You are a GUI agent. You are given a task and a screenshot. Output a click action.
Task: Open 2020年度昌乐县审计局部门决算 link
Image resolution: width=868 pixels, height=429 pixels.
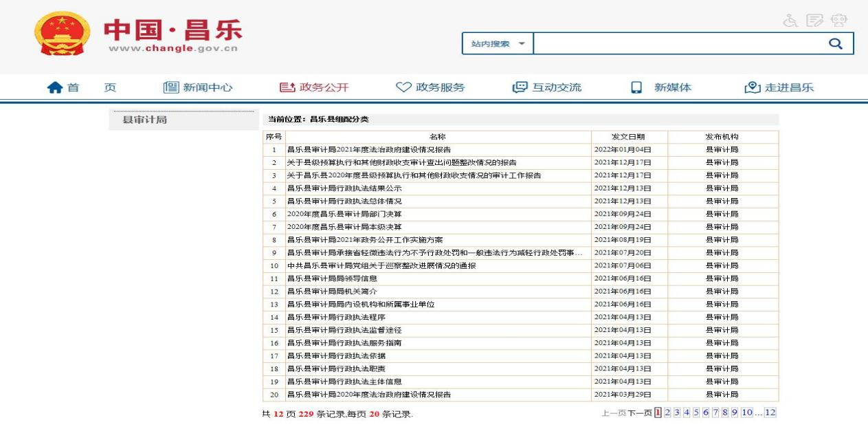pyautogui.click(x=344, y=214)
